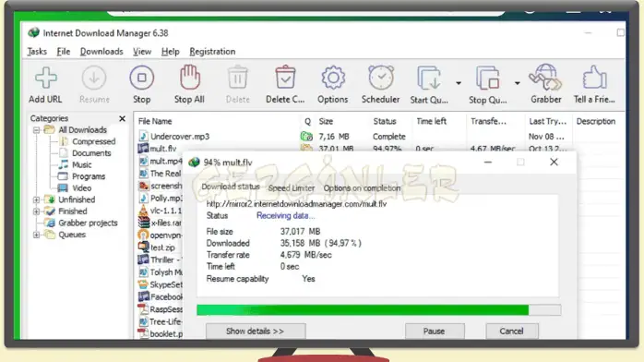Image resolution: width=644 pixels, height=362 pixels.
Task: Open the Tasks menu
Action: pyautogui.click(x=37, y=52)
